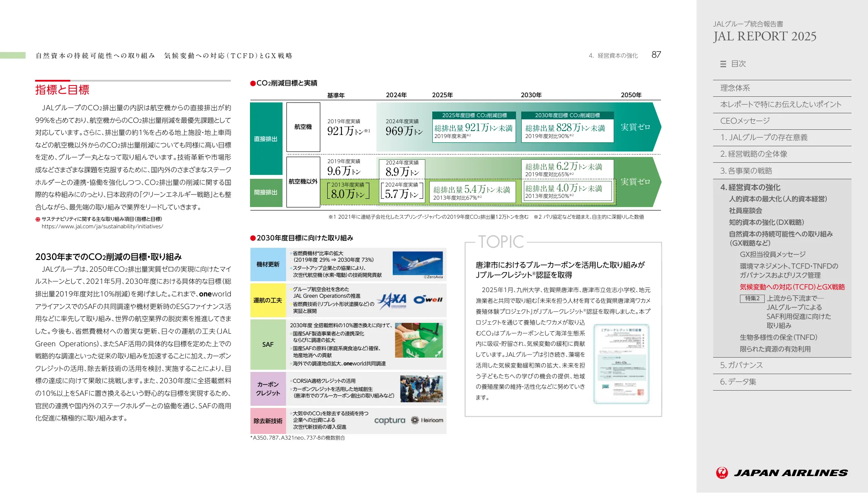868x493 pixels.
Task: Click the SAF collection box photo
Action: coord(419,340)
